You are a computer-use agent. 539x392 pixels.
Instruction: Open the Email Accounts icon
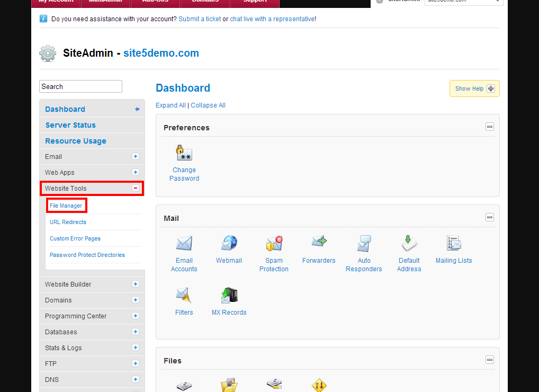(184, 244)
